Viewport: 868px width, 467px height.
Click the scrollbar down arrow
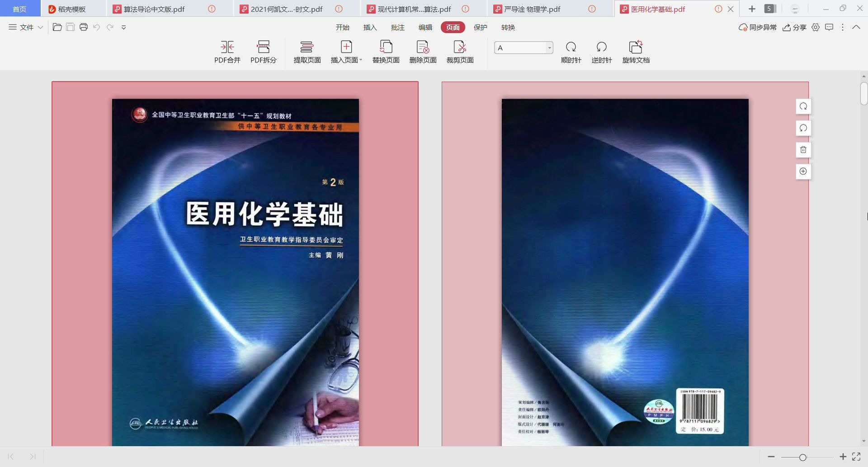(x=863, y=441)
